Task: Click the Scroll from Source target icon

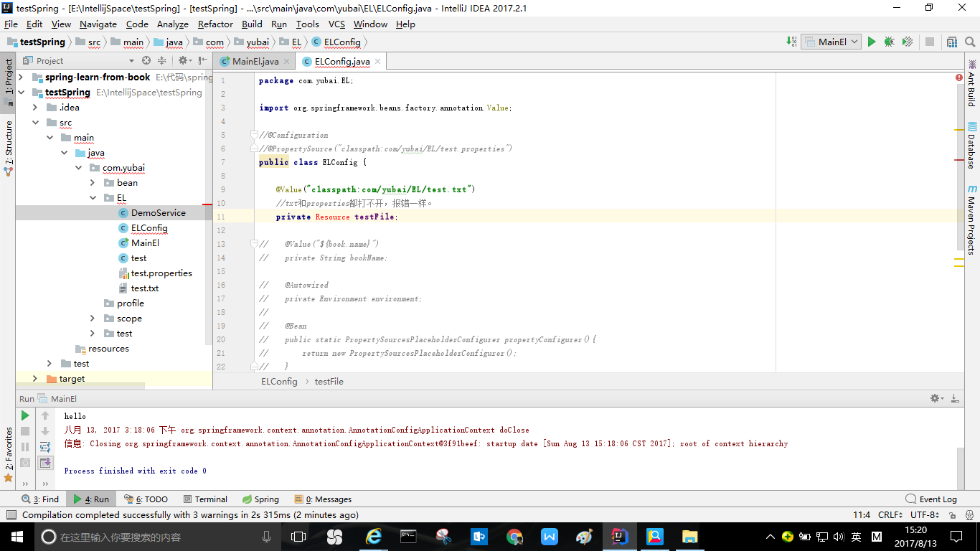Action: [146, 61]
